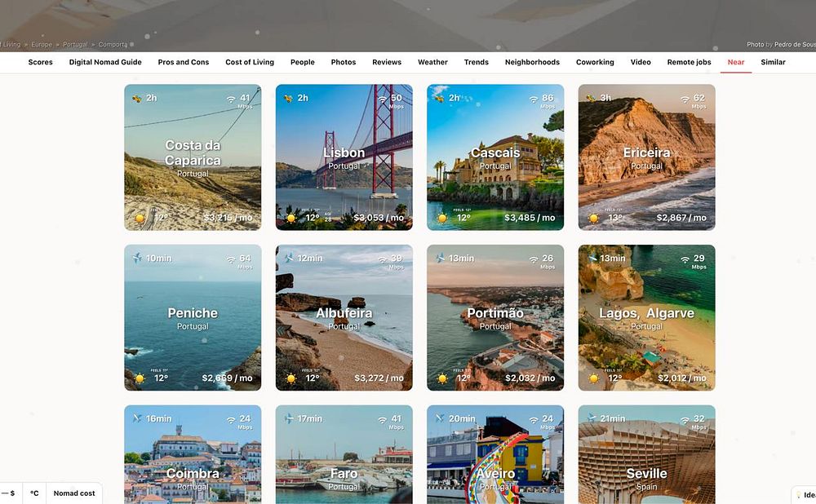
Task: Click the sun weather icon on Lagos card
Action: pyautogui.click(x=594, y=378)
